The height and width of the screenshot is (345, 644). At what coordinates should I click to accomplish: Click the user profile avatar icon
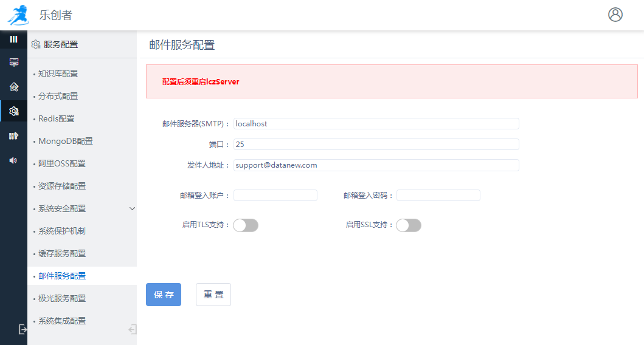coord(615,15)
